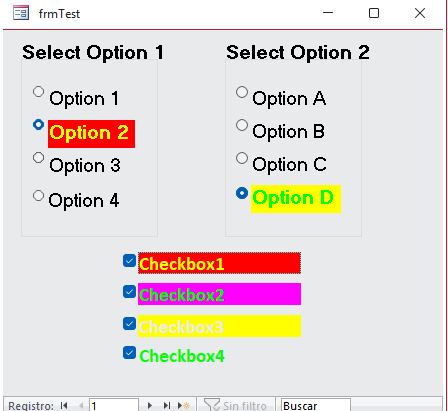This screenshot has width=448, height=411.
Task: Click the record number input box
Action: coord(114,405)
